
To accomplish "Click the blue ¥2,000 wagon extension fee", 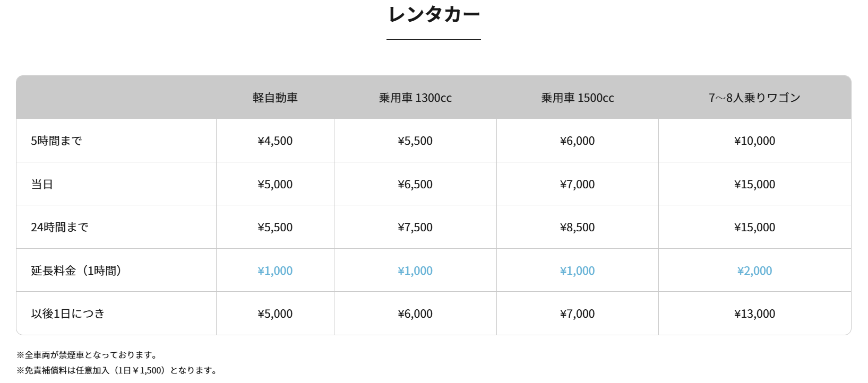I will click(754, 271).
